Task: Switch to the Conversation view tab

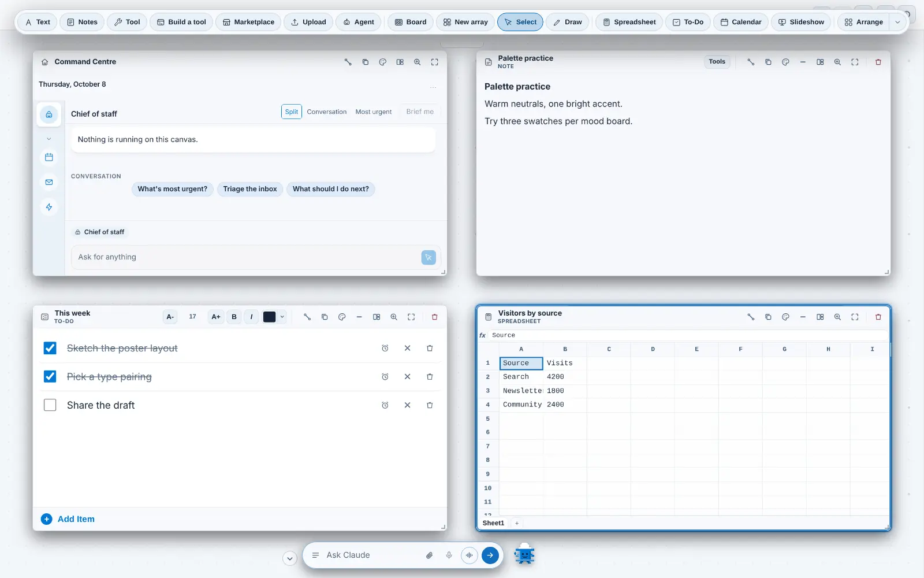Action: pyautogui.click(x=327, y=112)
